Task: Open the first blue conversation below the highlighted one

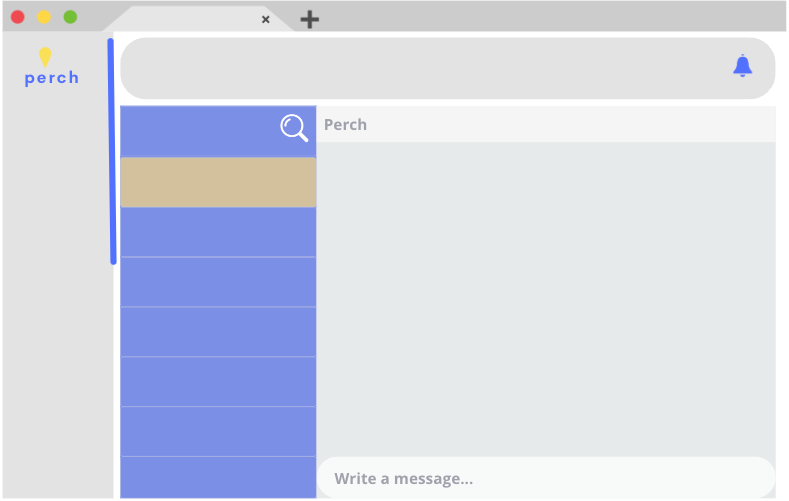Action: [218, 232]
